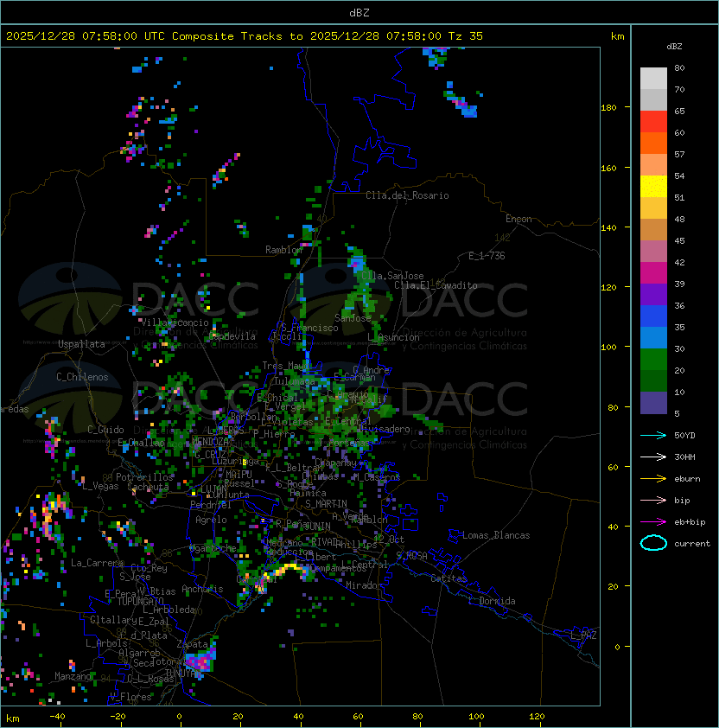Click the 'Capdevila' map label
The height and width of the screenshot is (728, 719).
tap(232, 336)
